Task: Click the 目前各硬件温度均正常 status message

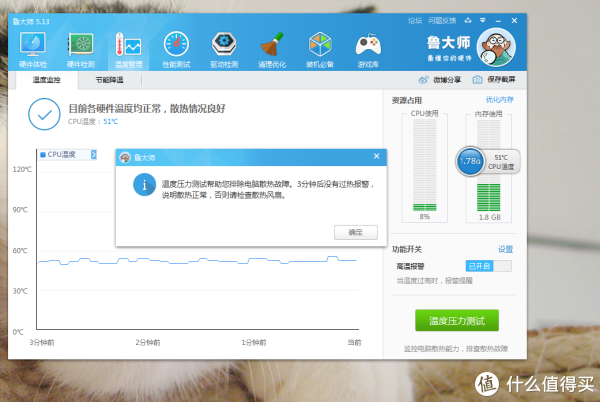Action: [147, 109]
